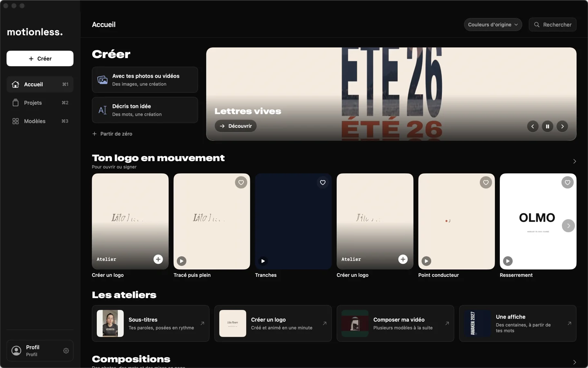The image size is (588, 368).
Task: Click the Découvrir button on banner
Action: 236,126
